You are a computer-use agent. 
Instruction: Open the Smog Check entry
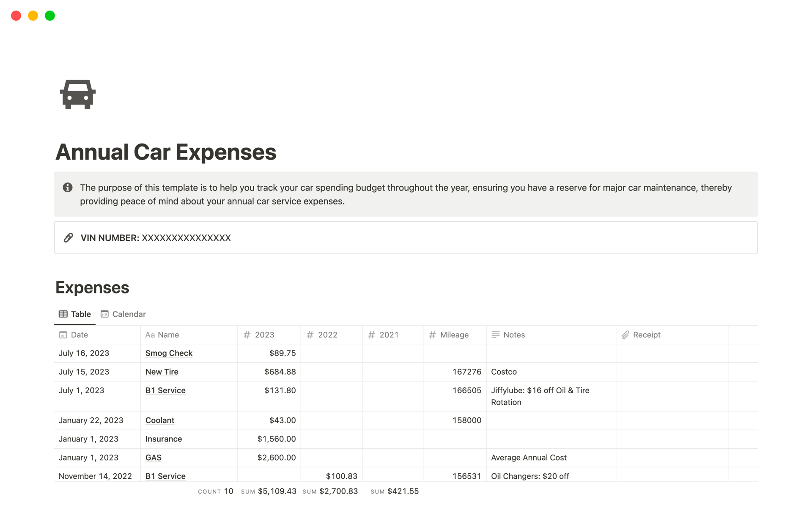click(x=169, y=353)
